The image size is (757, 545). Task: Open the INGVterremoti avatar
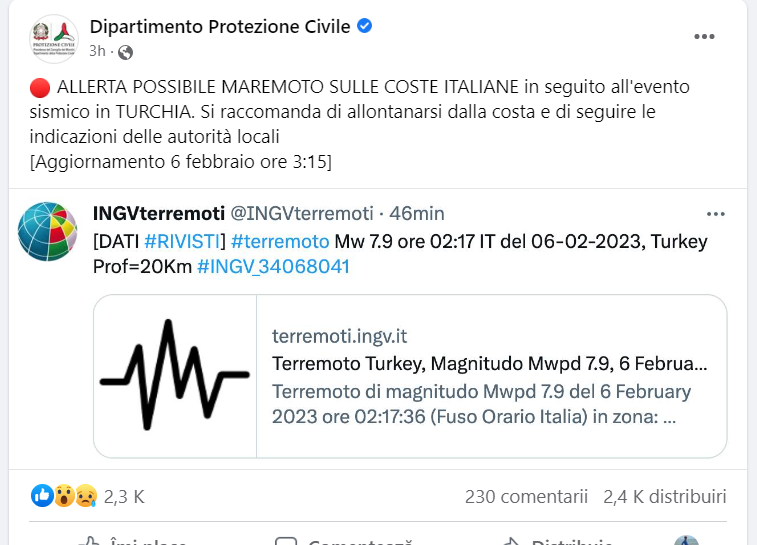click(x=47, y=231)
